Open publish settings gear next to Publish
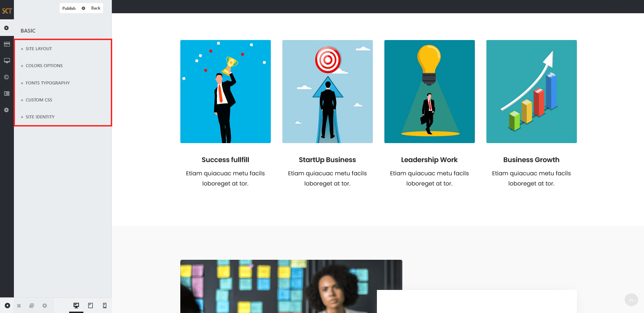Viewport: 644px width, 313px height. (83, 8)
